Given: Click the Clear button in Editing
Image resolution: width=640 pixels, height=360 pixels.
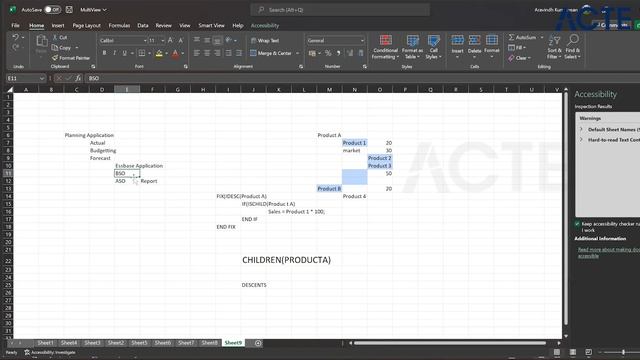Looking at the screenshot, I should [519, 58].
